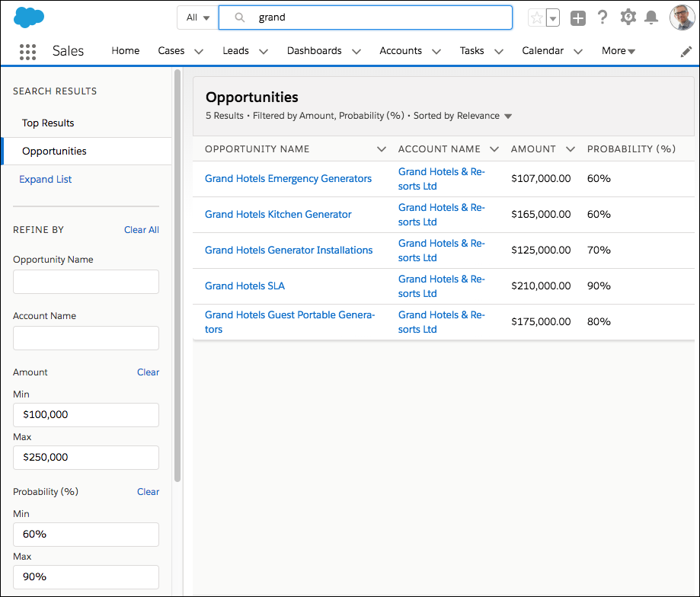Open Amount column chevron menu

pos(570,149)
